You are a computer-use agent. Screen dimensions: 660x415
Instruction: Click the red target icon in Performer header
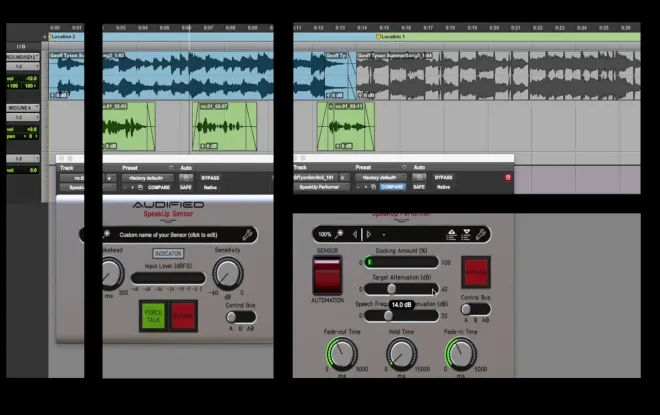(x=507, y=177)
